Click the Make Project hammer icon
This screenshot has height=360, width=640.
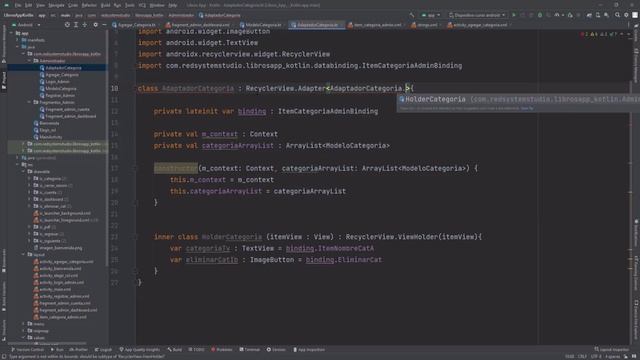(412, 15)
